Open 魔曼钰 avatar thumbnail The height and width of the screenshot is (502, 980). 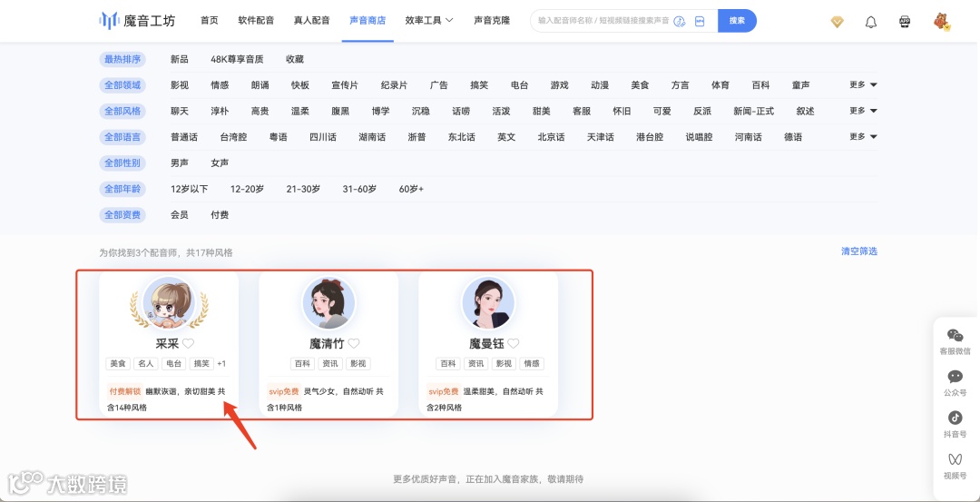pos(488,302)
